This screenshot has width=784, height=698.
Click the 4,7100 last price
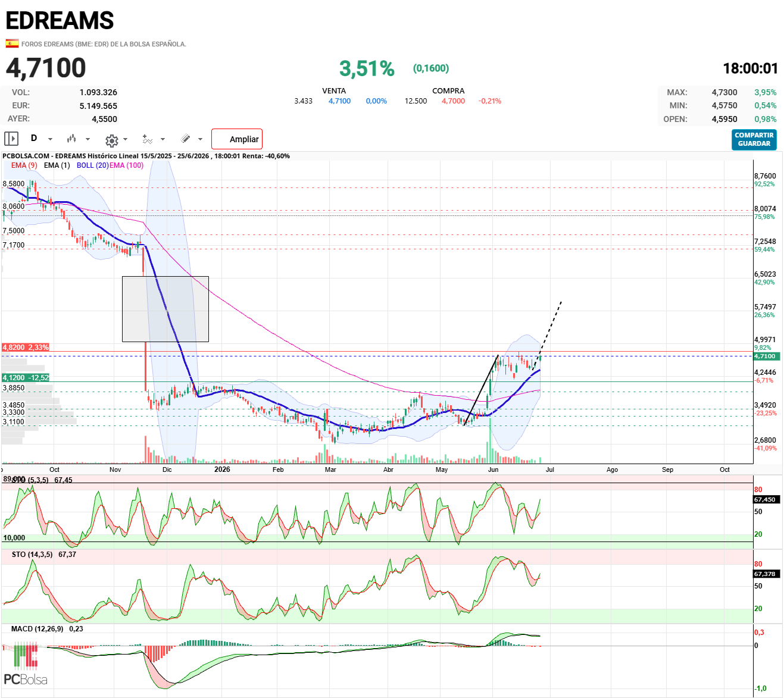[x=46, y=68]
